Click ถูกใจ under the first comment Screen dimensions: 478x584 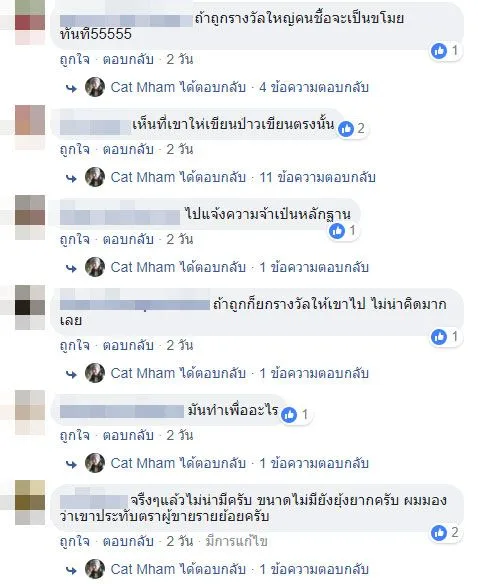[x=75, y=59]
